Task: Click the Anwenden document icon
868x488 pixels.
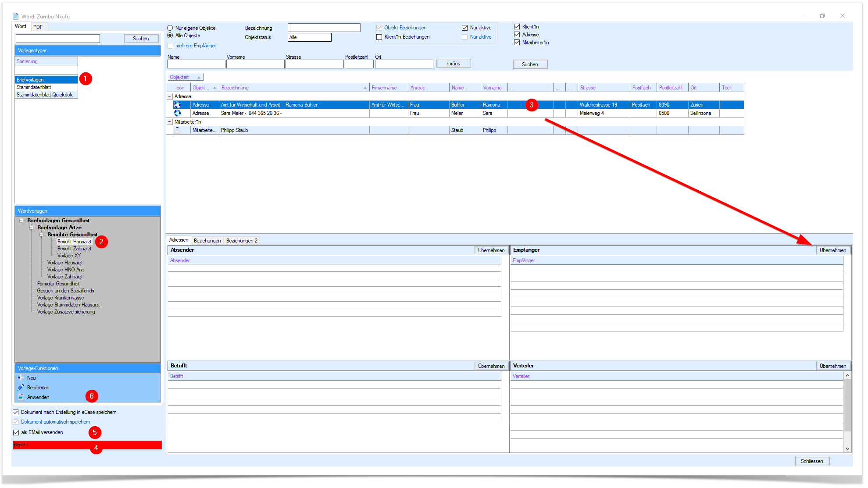Action: point(21,397)
